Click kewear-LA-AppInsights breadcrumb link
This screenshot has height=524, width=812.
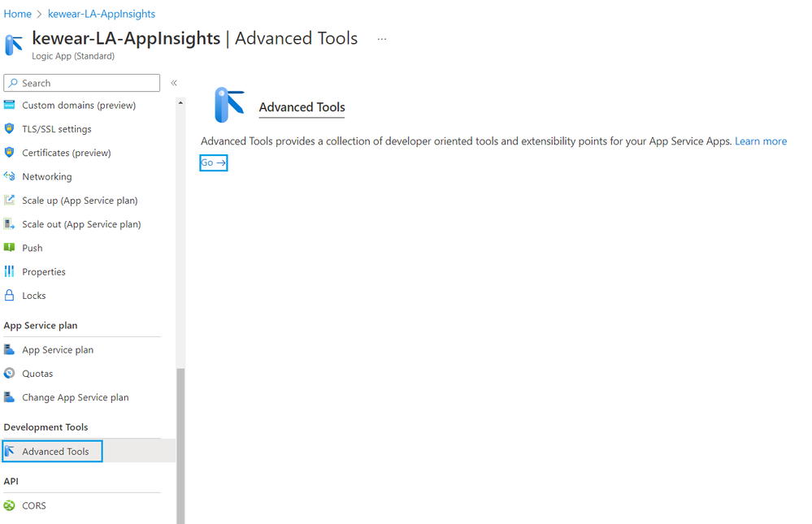pos(102,14)
